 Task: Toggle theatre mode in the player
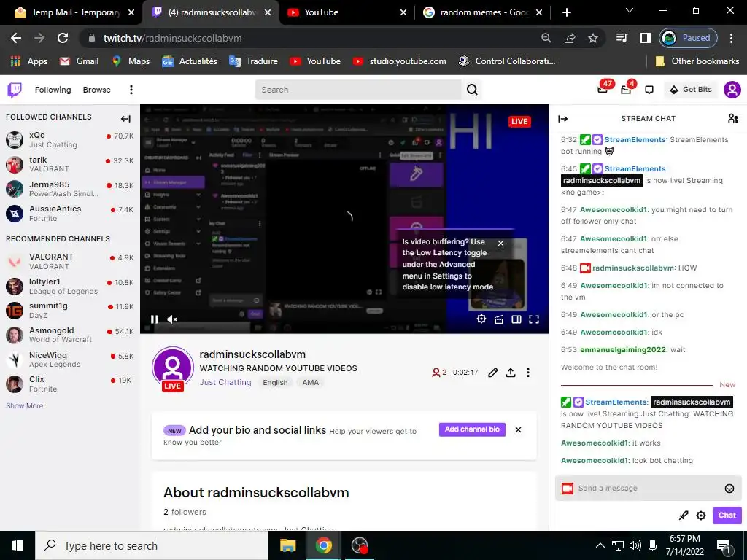516,319
